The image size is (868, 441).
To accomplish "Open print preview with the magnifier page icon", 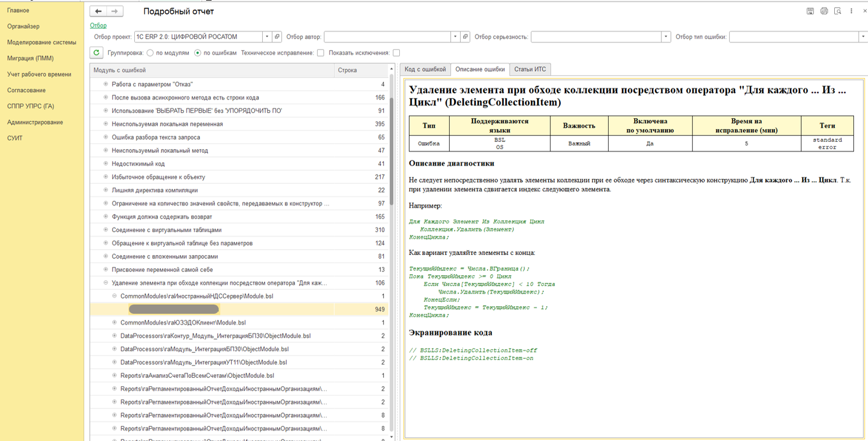I will point(838,11).
